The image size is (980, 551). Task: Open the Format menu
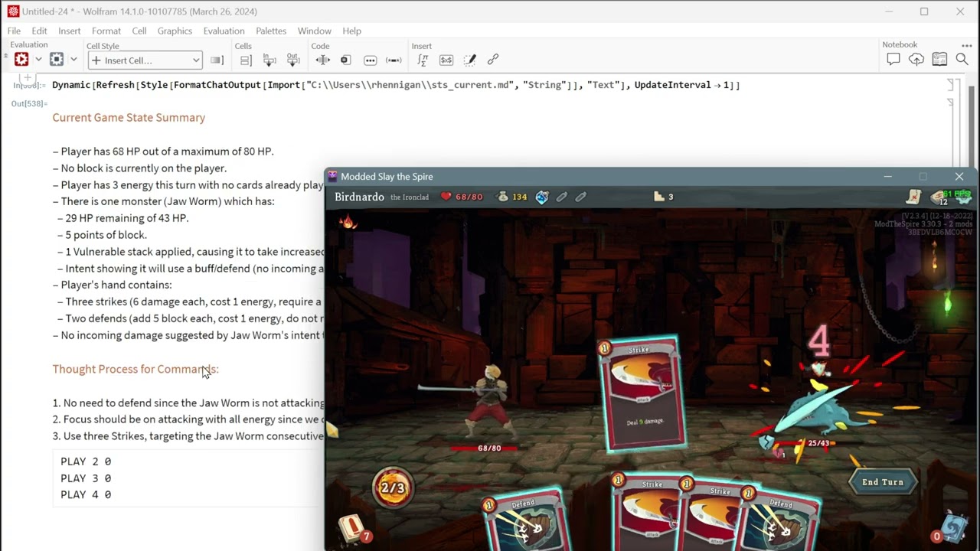coord(106,31)
